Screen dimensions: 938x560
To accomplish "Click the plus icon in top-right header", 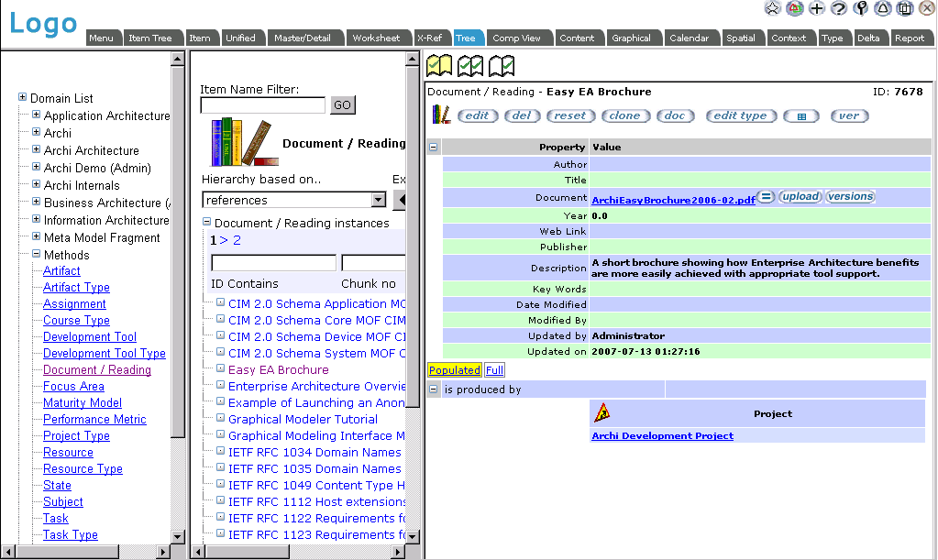I will (817, 8).
